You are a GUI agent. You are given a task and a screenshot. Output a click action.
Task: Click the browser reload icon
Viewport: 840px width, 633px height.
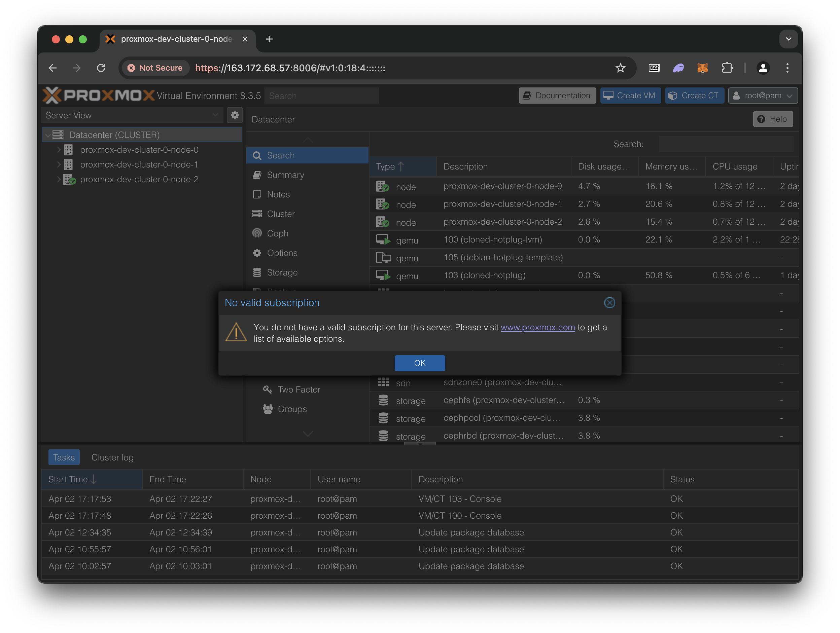point(101,68)
